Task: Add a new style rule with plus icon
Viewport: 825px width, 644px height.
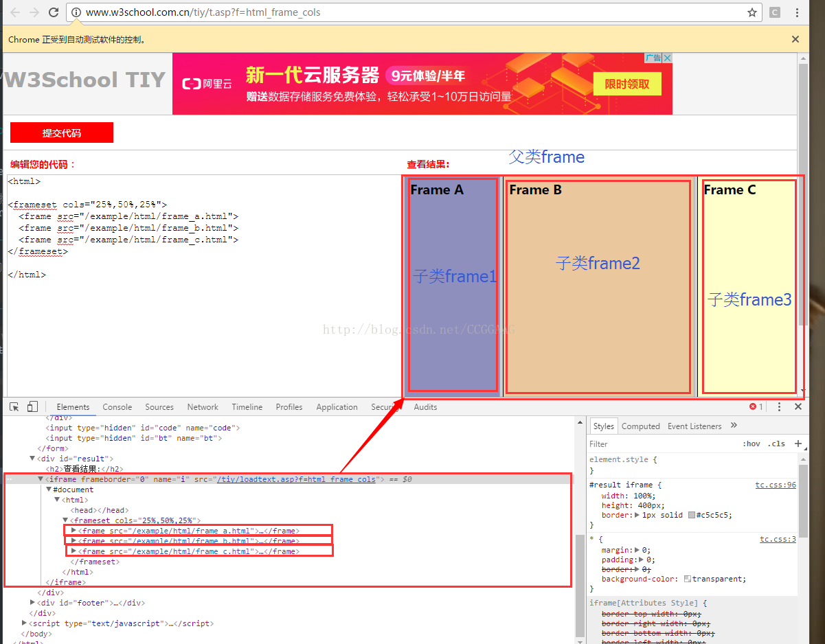Action: [798, 444]
